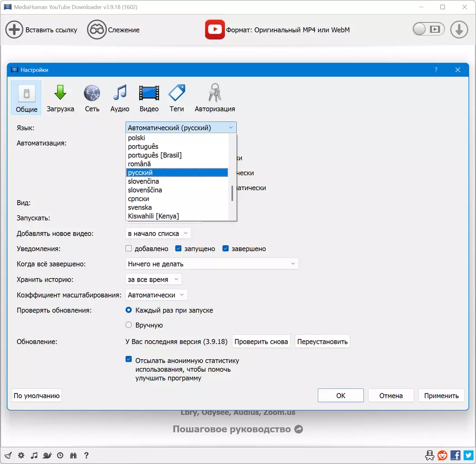Select svenska in the language list

140,207
